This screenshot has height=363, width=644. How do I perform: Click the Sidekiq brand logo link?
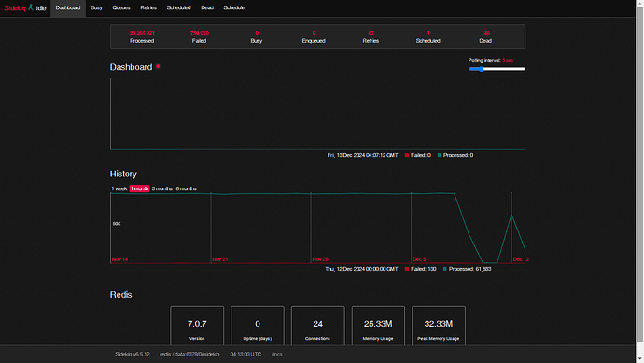click(x=15, y=8)
